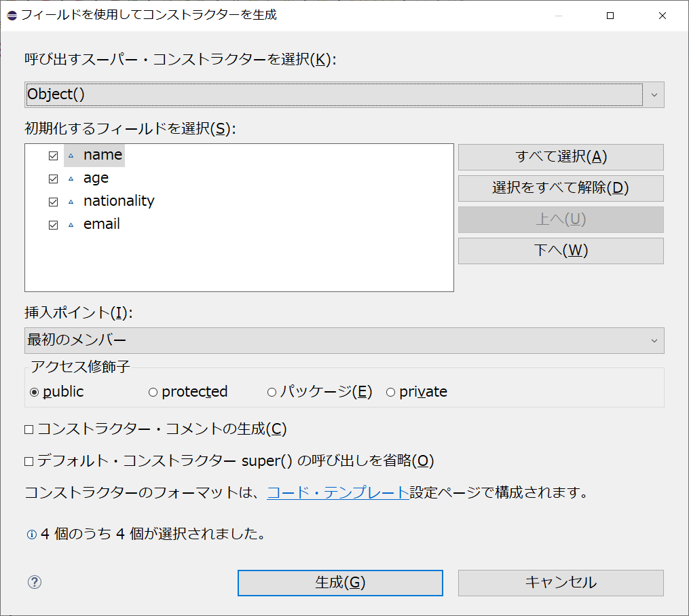Image resolution: width=689 pixels, height=616 pixels.
Task: Click the field icon beside email
Action: pyautogui.click(x=73, y=224)
